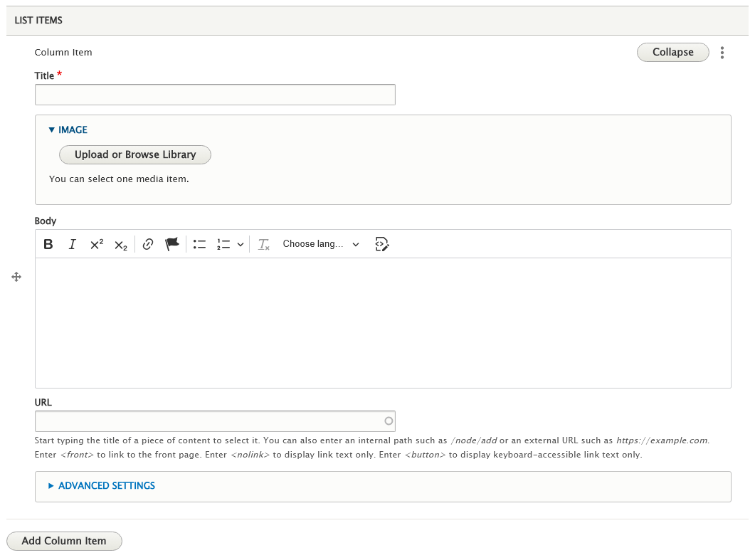Click the Remove Format icon
The width and height of the screenshot is (755, 560).
tap(263, 244)
